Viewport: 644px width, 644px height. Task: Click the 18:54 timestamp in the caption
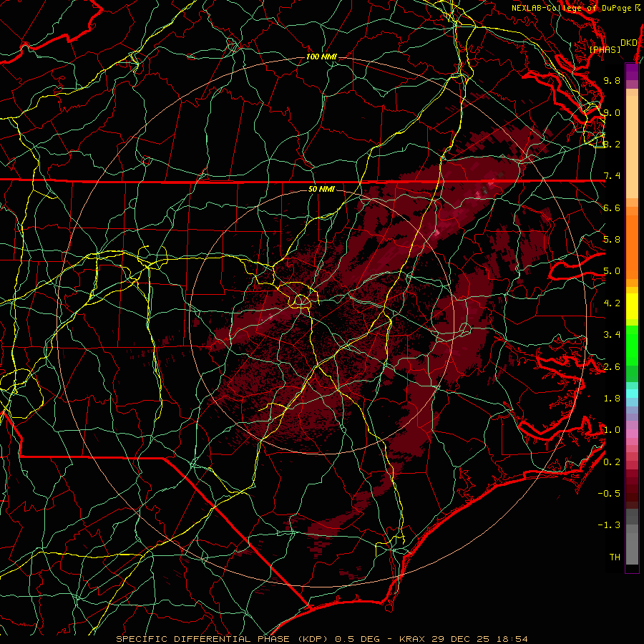pos(512,639)
